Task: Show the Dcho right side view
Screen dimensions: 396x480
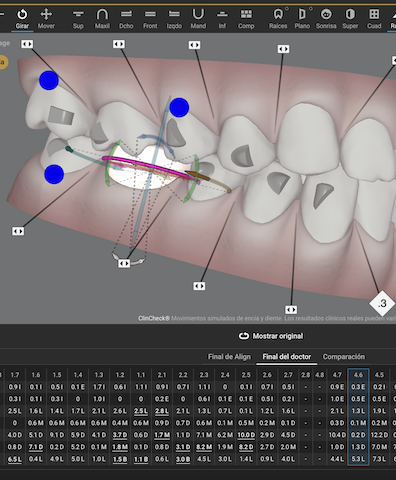Action: pos(126,19)
